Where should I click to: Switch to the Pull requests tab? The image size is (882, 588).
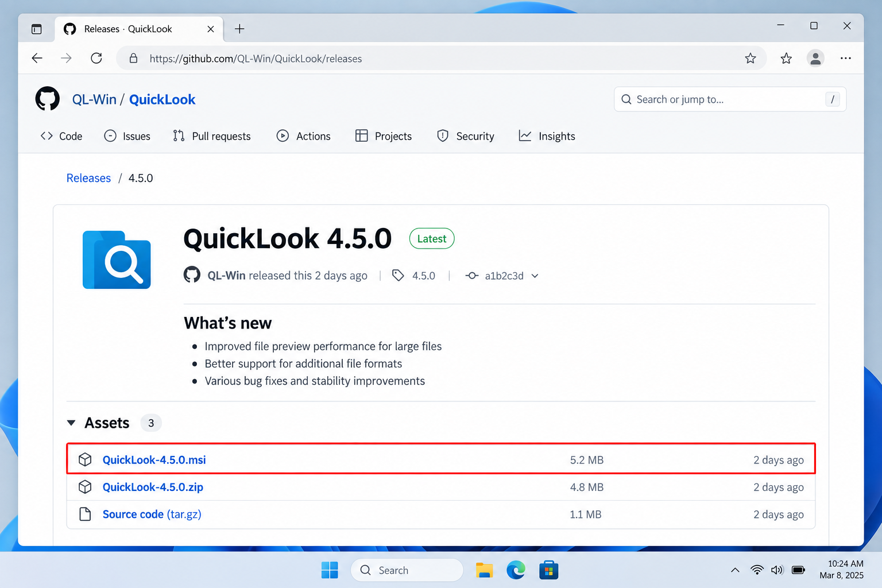212,136
